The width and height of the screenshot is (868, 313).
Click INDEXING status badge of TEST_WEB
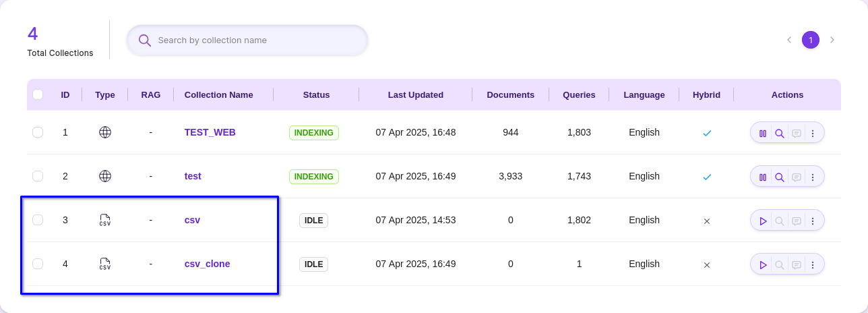pyautogui.click(x=314, y=133)
